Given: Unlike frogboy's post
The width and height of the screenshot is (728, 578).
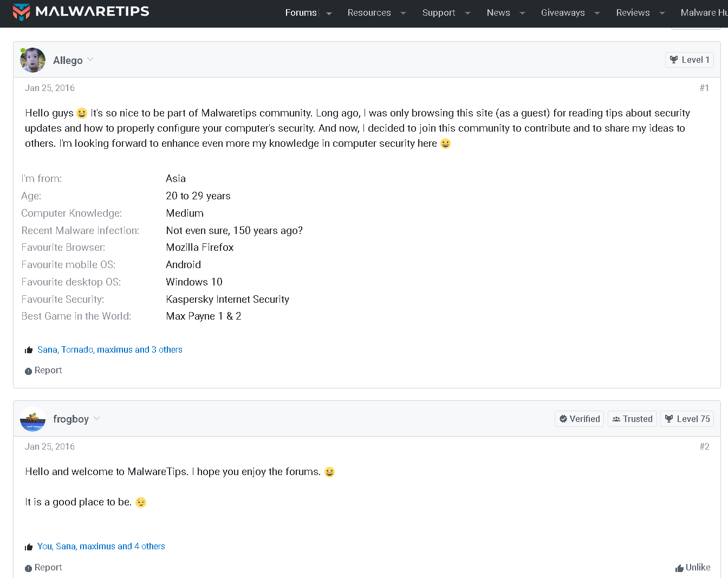Looking at the screenshot, I should click(693, 567).
